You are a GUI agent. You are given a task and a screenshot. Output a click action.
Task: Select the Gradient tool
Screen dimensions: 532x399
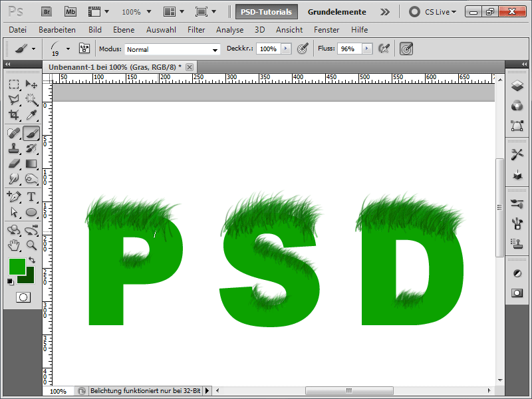[31, 164]
